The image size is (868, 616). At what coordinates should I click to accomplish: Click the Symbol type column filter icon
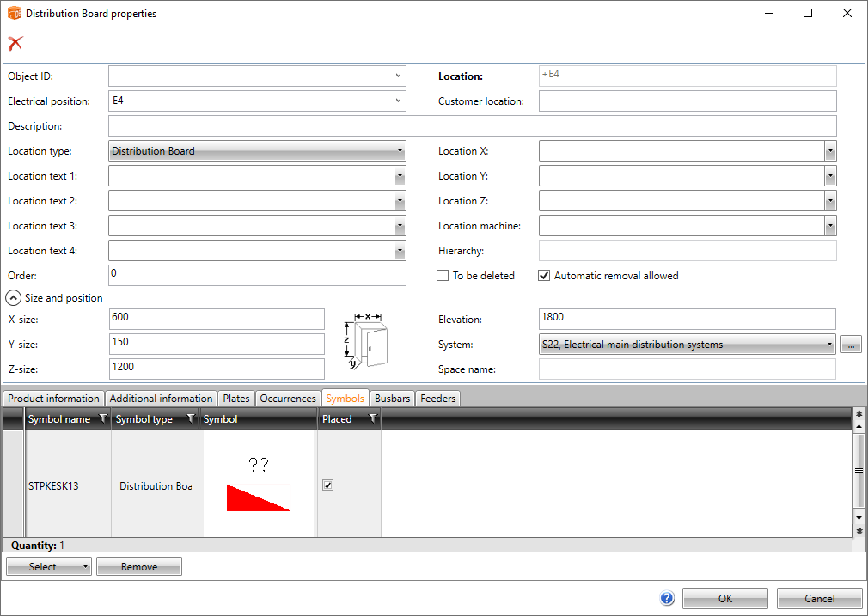[x=190, y=419]
